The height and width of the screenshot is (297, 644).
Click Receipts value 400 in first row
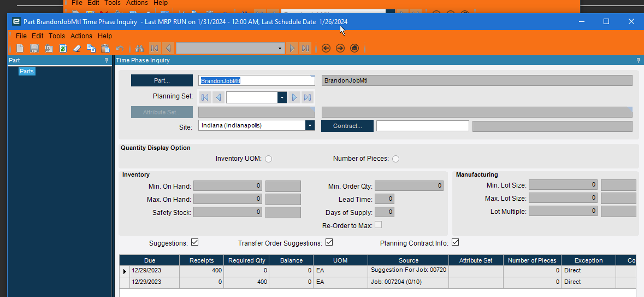click(x=202, y=271)
